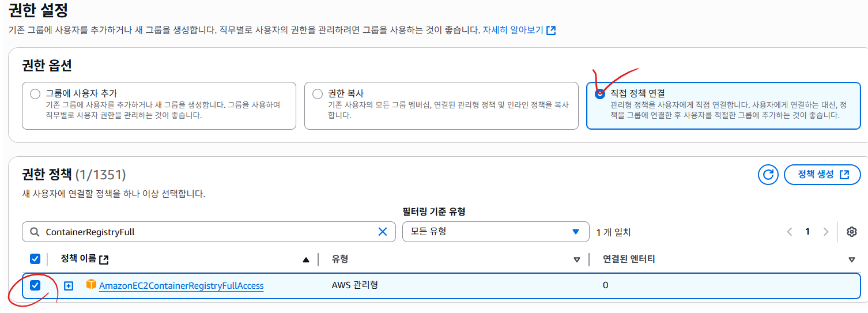Click the connected entities value '0'

coord(605,285)
